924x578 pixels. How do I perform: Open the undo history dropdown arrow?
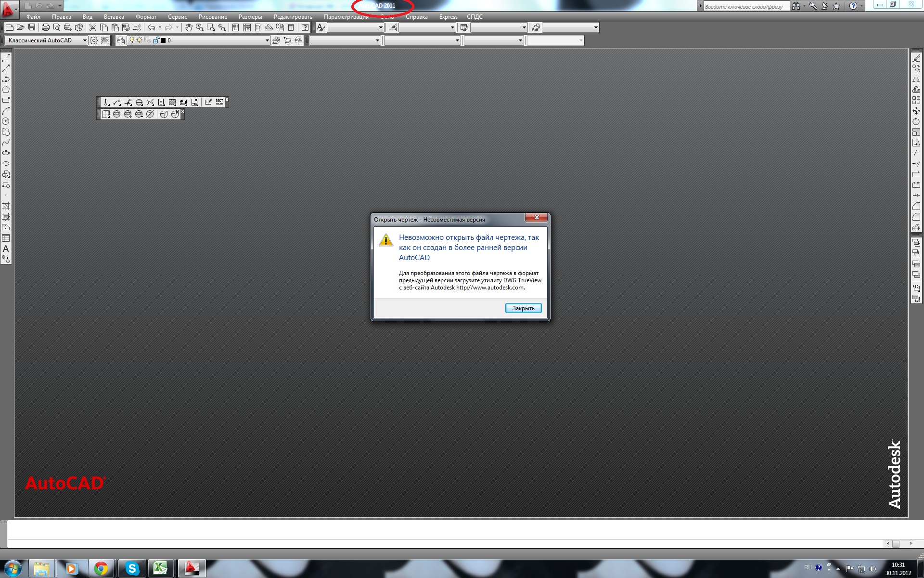point(160,27)
